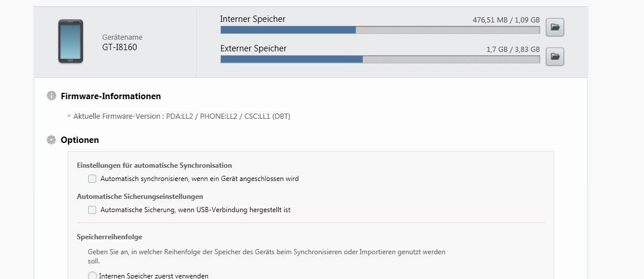Click the 476,51 MB / 1,09 GB text

[x=506, y=20]
